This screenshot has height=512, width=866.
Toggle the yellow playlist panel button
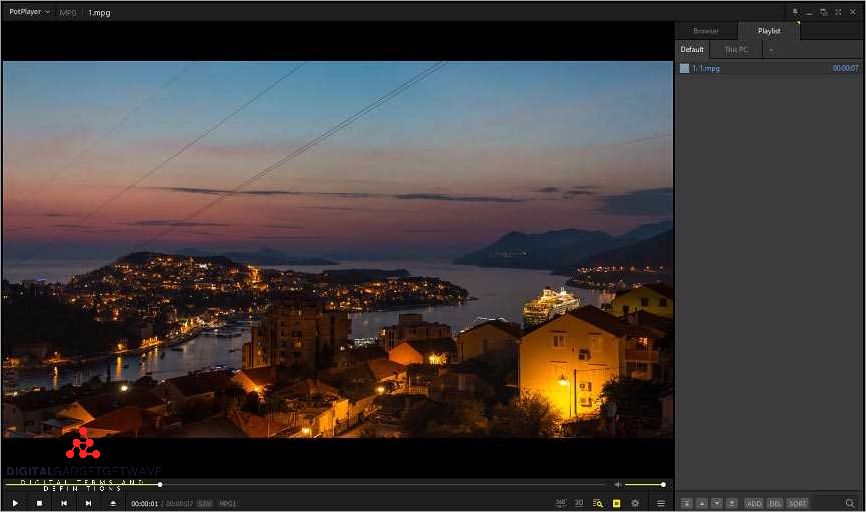616,503
